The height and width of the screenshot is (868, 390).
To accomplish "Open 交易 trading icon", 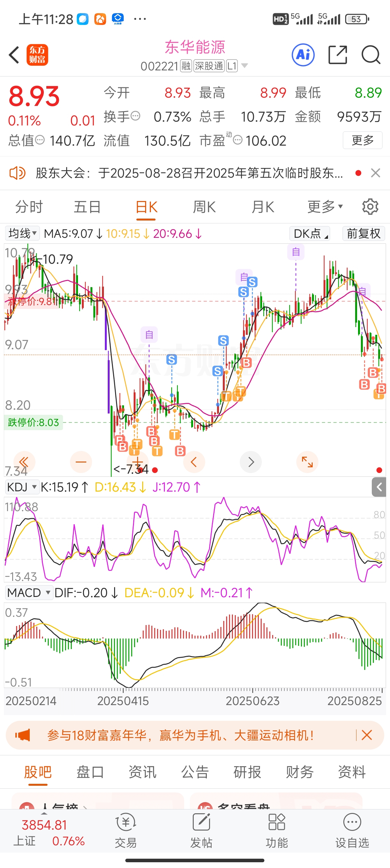I will [x=126, y=830].
